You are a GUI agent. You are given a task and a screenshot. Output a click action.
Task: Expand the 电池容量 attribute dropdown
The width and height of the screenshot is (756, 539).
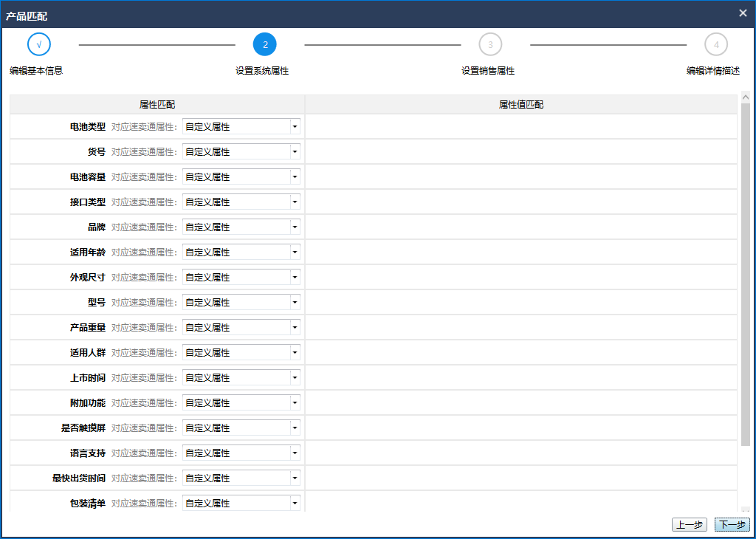point(241,176)
